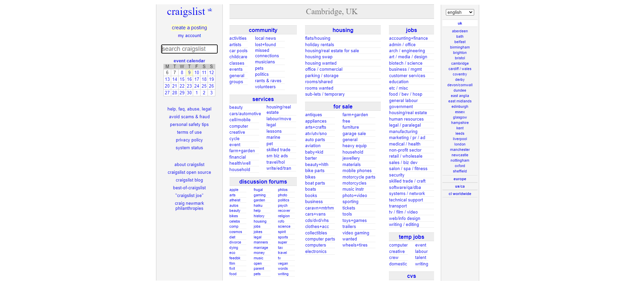Open 'craigslist open source' link
Image resolution: width=644 pixels, height=293 pixels.
(x=189, y=172)
